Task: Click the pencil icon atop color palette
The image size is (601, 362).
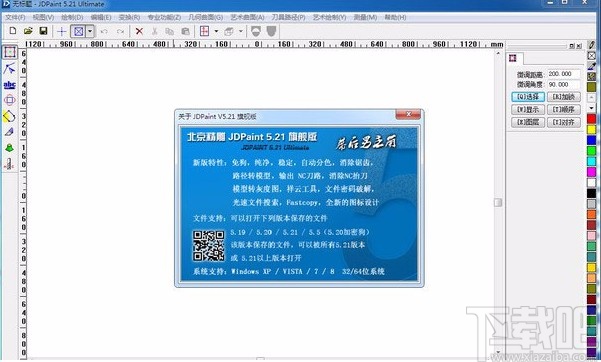Action: click(592, 45)
